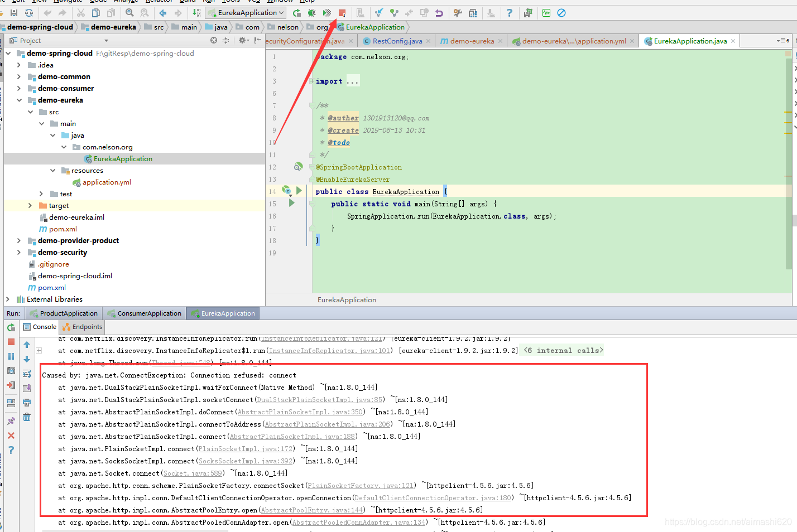Collapse the demo-eureka module node
Viewport: 797px width, 532px height.
[x=20, y=100]
